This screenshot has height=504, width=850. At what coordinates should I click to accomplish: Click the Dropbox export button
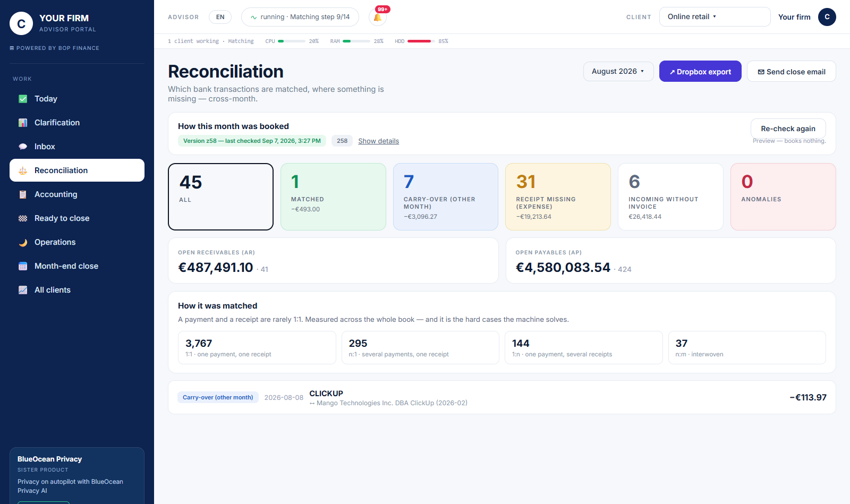point(700,71)
